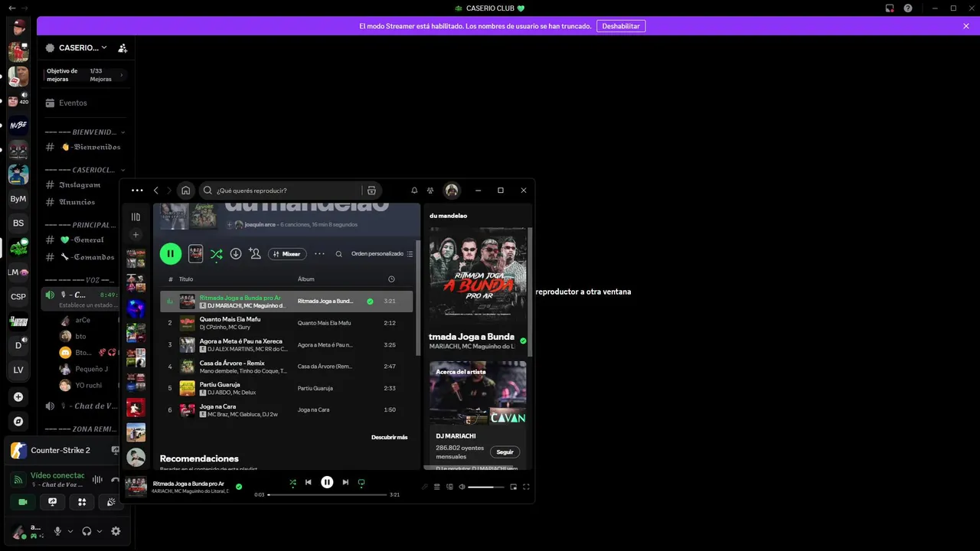Screen dimensions: 980x551
Task: Adjust Spotify volume slider
Action: pyautogui.click(x=486, y=487)
